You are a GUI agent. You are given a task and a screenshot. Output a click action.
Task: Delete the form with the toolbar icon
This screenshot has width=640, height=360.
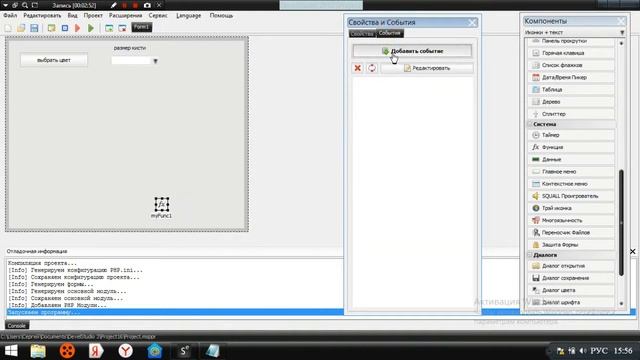point(122,28)
